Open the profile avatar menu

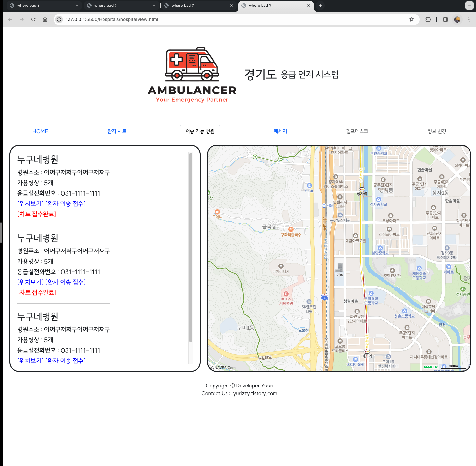[457, 19]
